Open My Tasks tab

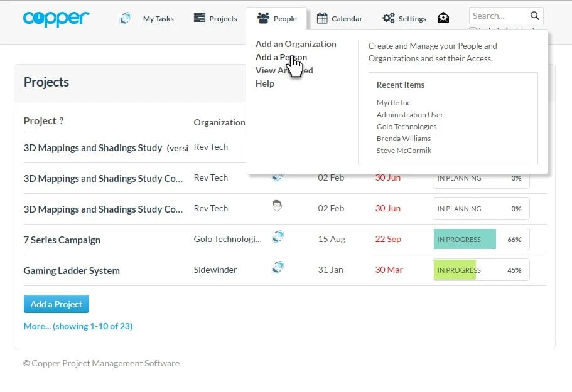coord(158,18)
